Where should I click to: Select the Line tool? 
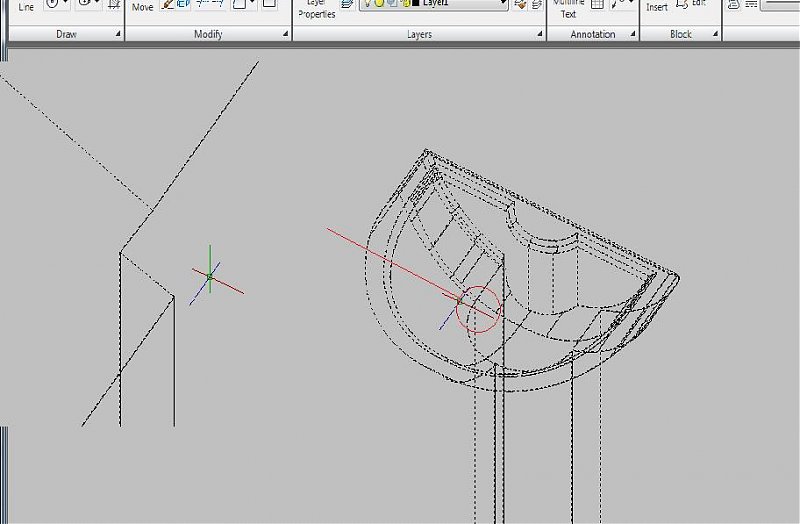[x=26, y=6]
